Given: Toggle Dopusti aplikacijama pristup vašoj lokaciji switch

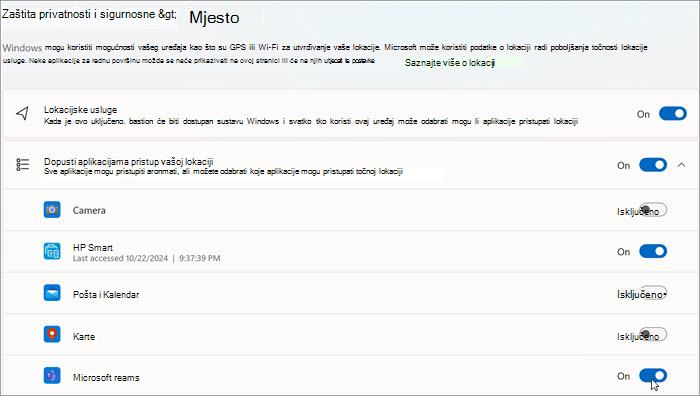Looking at the screenshot, I should click(x=653, y=165).
